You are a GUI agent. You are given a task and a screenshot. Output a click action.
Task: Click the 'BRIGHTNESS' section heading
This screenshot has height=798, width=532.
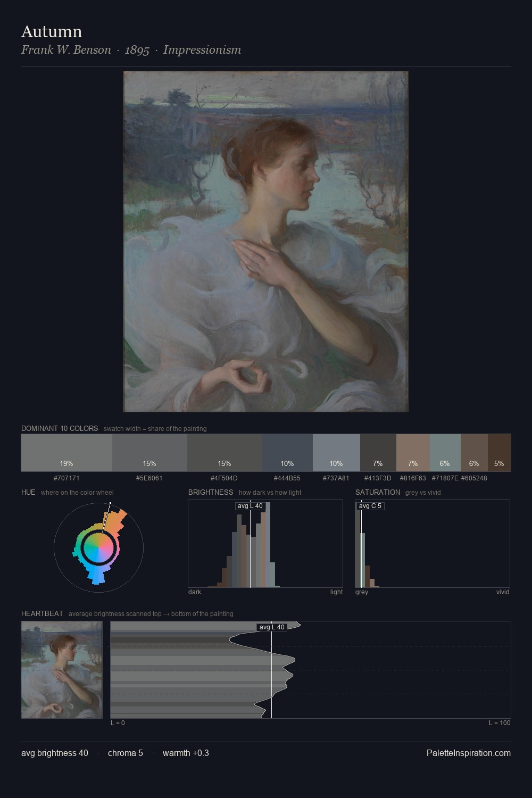[x=211, y=492]
